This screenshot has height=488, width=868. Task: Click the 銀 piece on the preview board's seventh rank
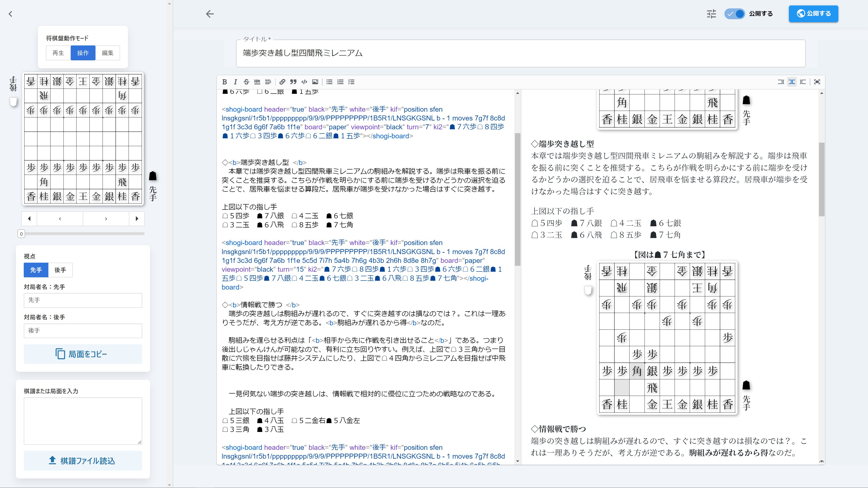[652, 371]
